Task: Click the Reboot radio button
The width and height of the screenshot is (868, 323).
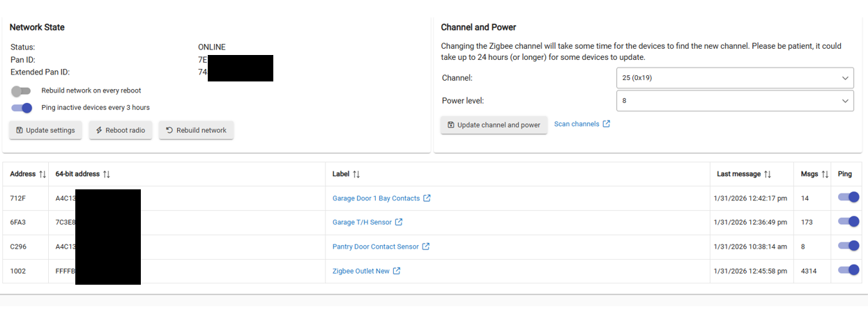Action: (x=121, y=130)
